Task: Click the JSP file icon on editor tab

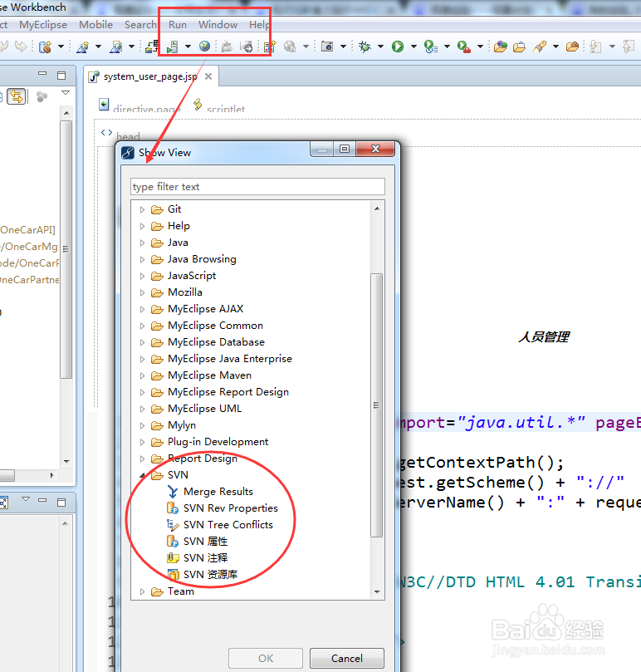Action: click(x=93, y=76)
